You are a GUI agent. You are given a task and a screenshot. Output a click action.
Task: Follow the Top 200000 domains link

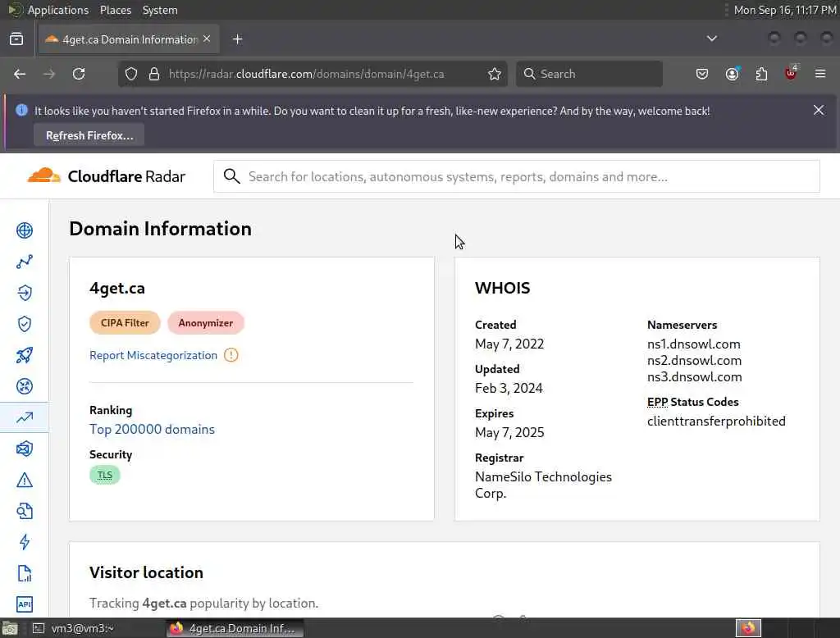(152, 429)
